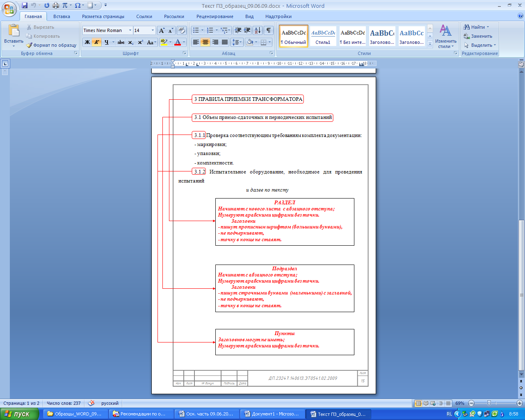The image size is (525, 420).
Task: Click the spelling check status icon
Action: (x=91, y=403)
